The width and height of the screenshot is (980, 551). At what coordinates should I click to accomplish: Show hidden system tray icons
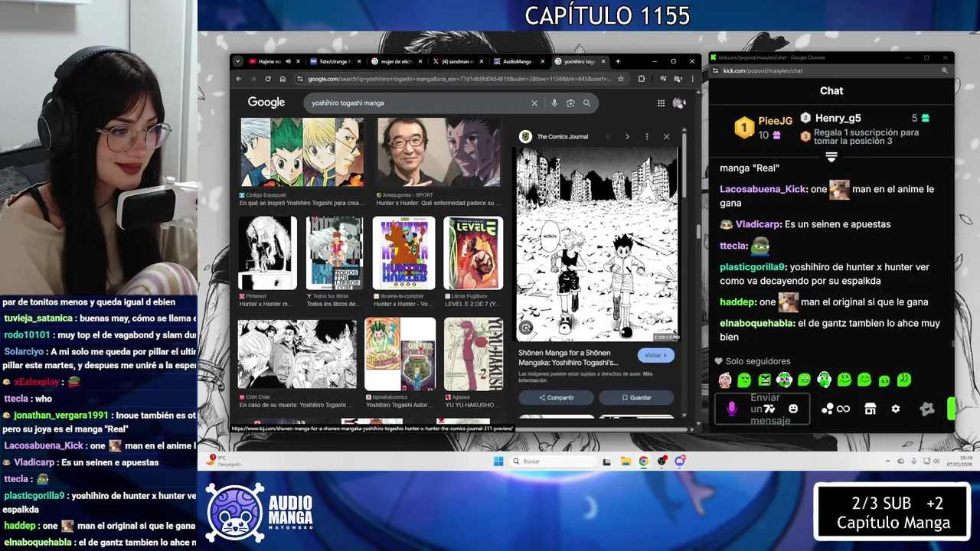[x=888, y=461]
